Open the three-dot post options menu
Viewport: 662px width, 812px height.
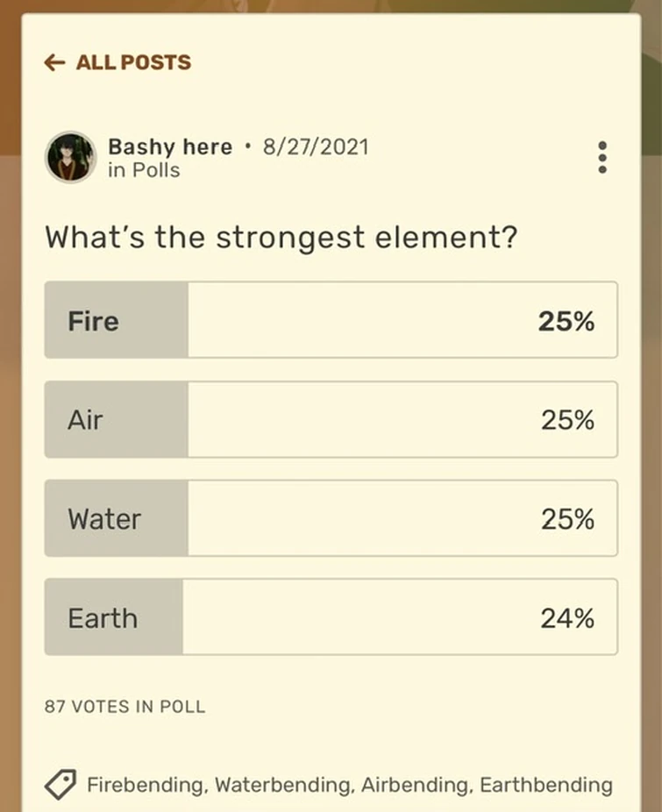[x=602, y=157]
